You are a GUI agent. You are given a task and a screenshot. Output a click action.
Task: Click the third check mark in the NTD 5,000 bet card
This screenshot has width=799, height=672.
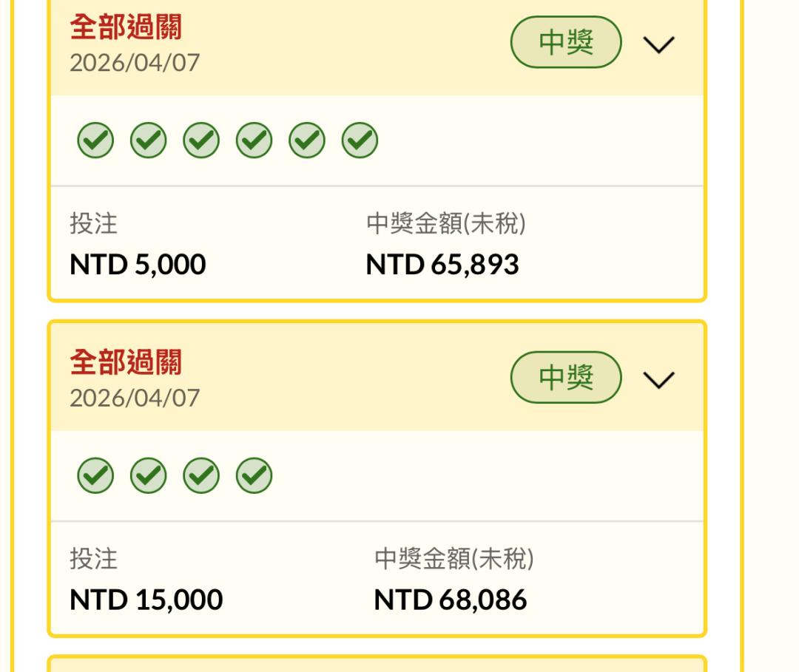click(201, 140)
